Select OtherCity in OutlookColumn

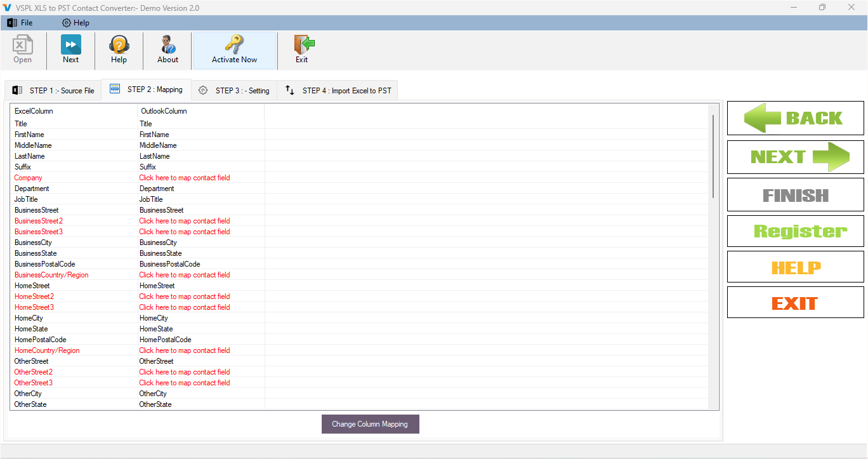coord(153,394)
